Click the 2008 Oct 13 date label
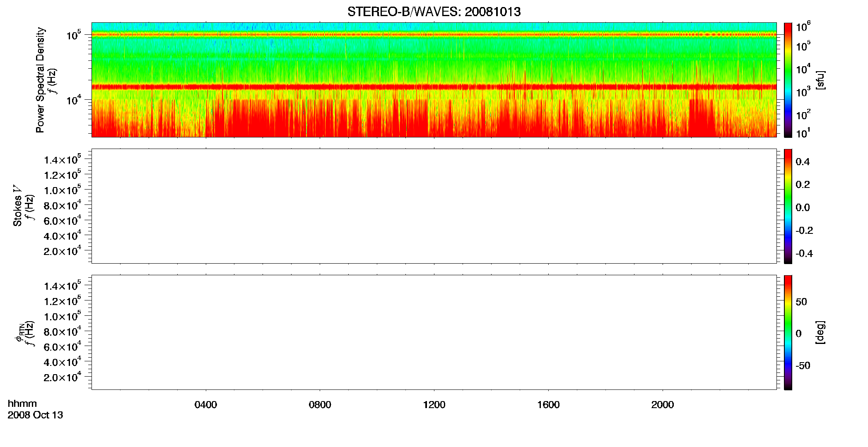Viewport: 868px width, 447px height. [35, 415]
